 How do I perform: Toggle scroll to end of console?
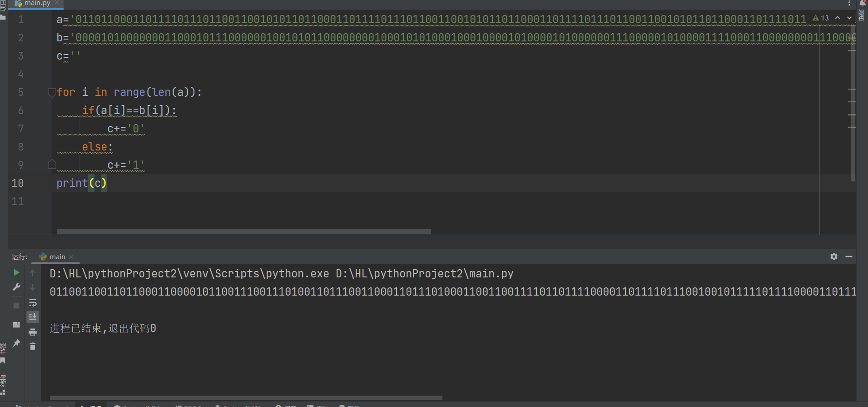(33, 317)
